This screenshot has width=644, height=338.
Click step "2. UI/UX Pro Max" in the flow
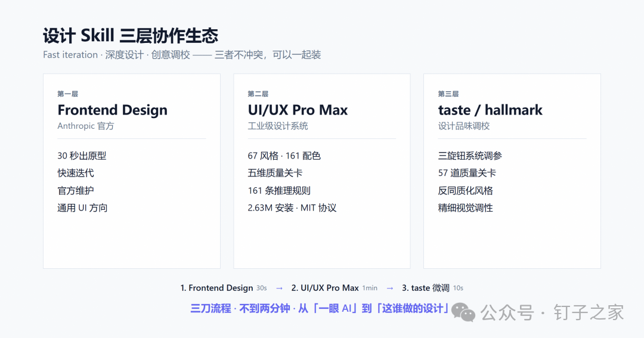pyautogui.click(x=325, y=288)
